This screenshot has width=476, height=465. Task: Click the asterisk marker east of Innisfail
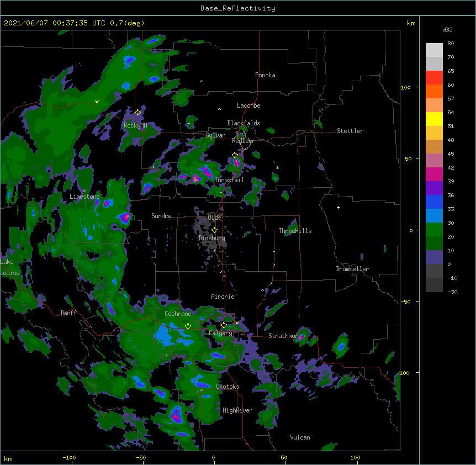(x=277, y=167)
